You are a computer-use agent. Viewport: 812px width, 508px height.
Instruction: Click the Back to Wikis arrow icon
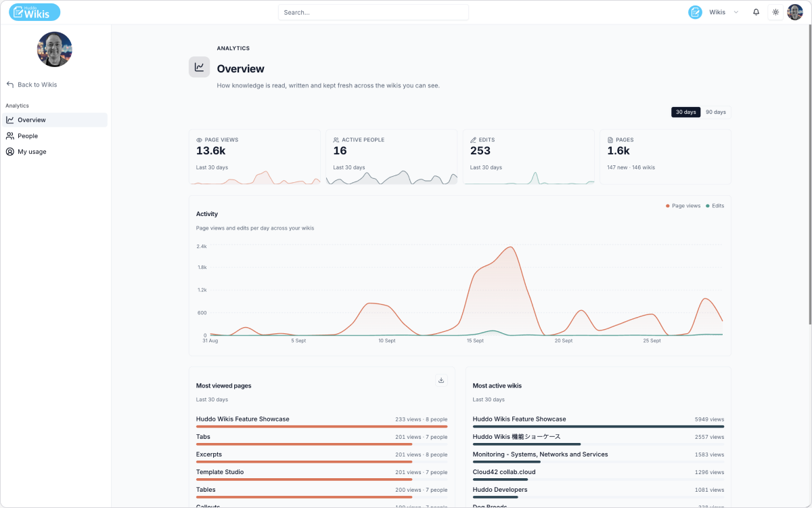(10, 85)
